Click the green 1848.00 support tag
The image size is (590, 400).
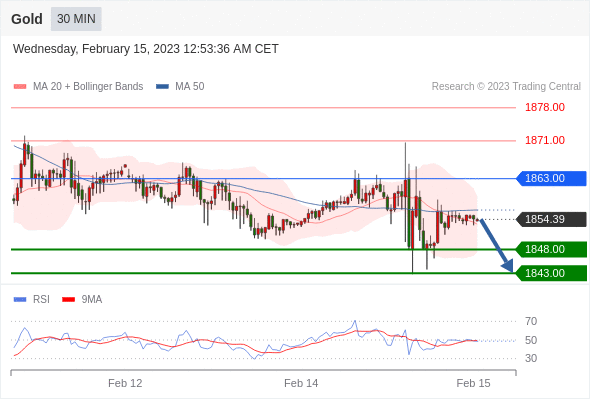coord(551,249)
